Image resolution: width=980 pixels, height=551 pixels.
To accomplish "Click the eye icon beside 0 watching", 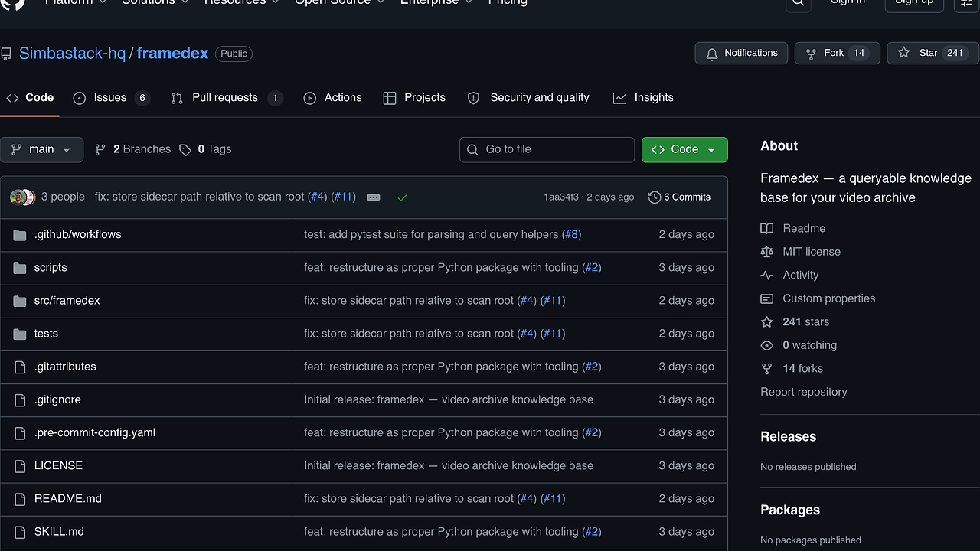I will pyautogui.click(x=767, y=345).
